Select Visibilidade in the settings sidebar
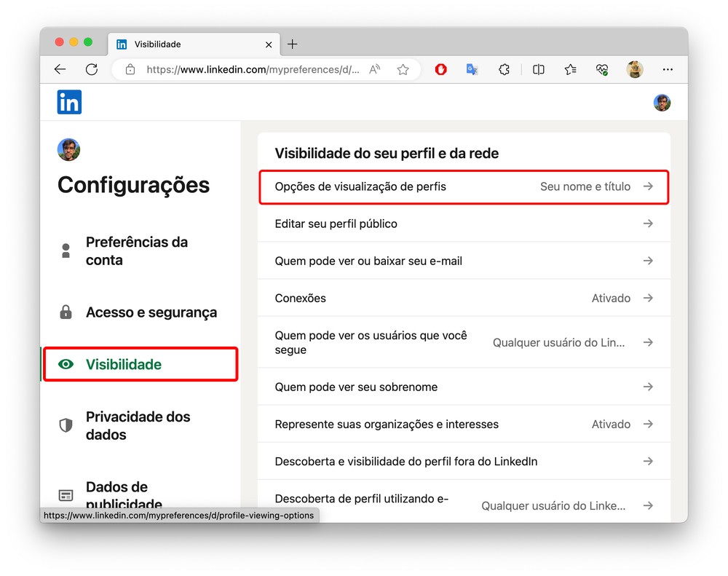728x576 pixels. pos(124,364)
